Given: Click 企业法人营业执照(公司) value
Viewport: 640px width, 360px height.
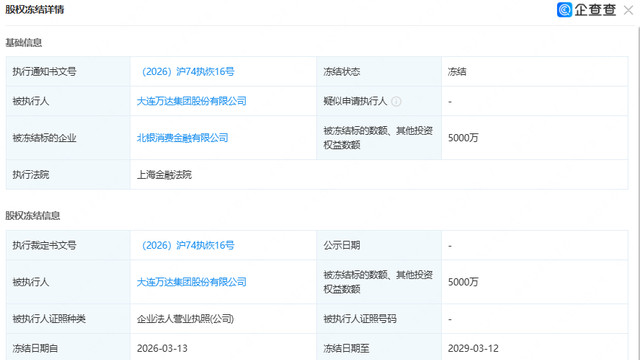Looking at the screenshot, I should click(x=185, y=319).
